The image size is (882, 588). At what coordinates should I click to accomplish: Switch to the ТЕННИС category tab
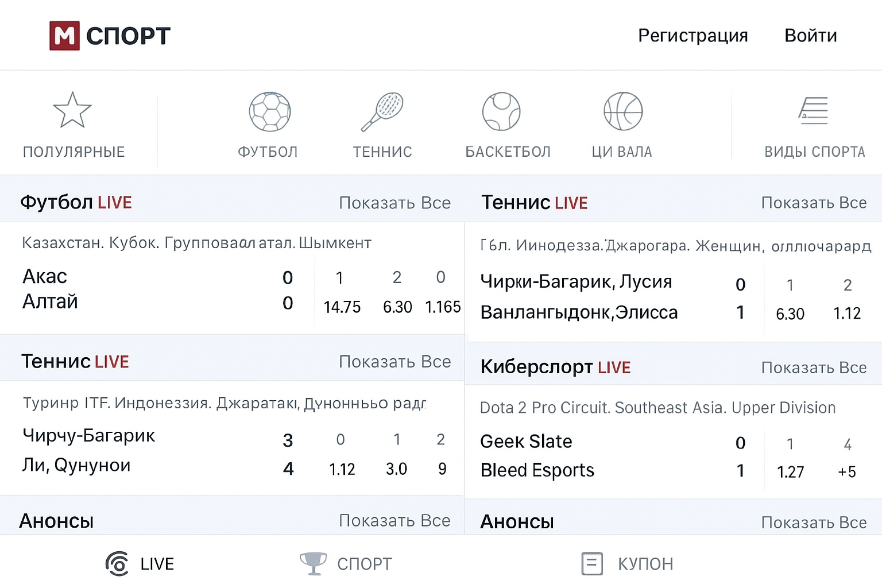(x=382, y=152)
